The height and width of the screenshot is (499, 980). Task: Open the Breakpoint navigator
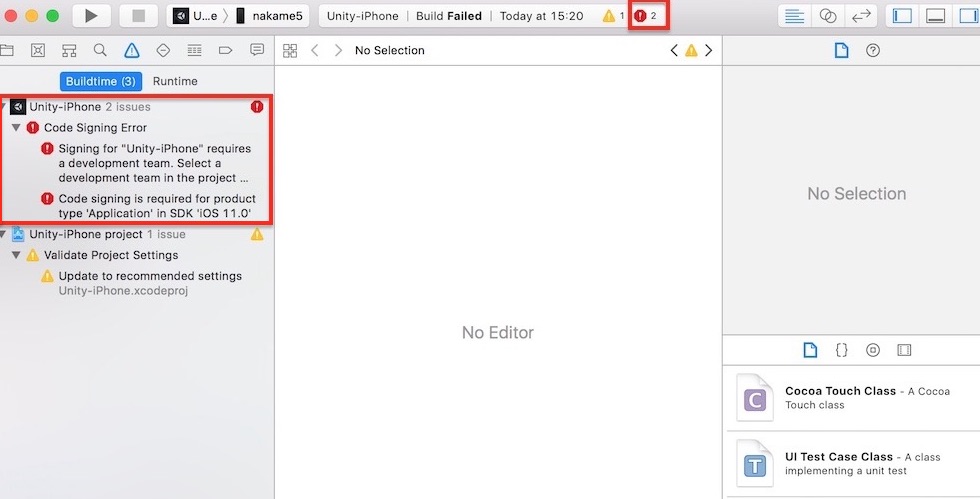coord(226,51)
